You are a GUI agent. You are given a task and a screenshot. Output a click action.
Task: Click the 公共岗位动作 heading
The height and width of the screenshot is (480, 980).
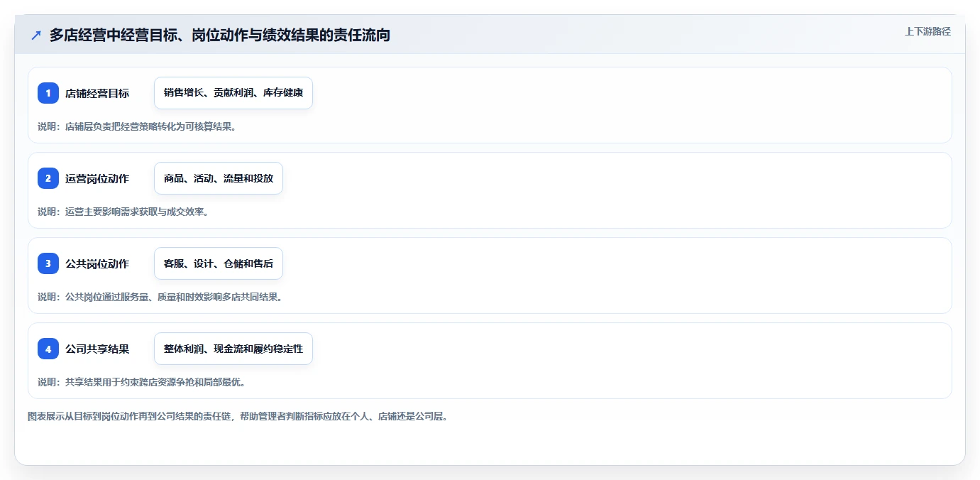[x=97, y=263]
